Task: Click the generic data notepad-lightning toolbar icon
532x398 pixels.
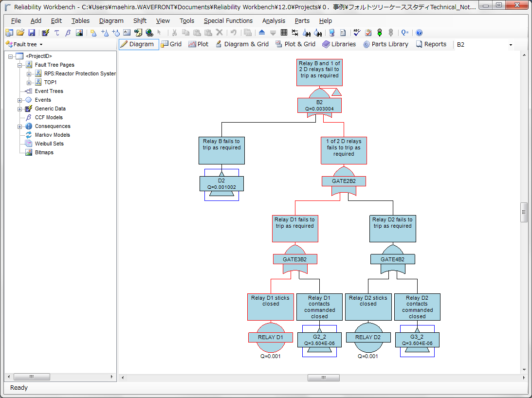Action: point(45,33)
